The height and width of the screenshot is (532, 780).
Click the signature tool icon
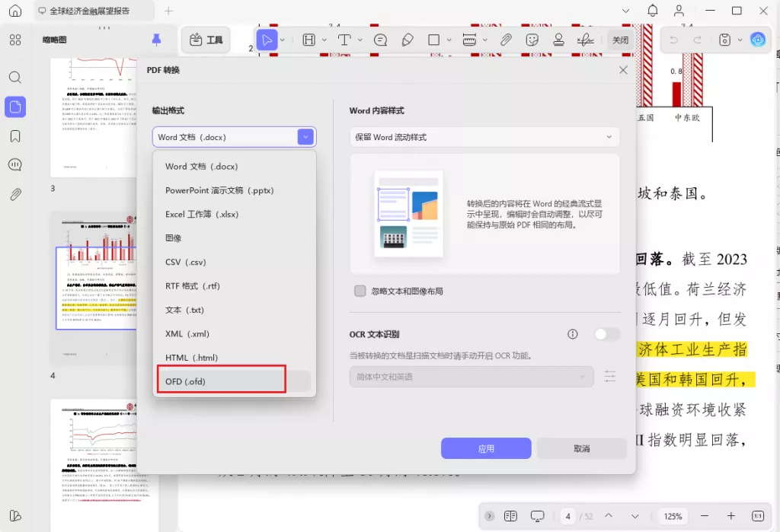(x=585, y=40)
